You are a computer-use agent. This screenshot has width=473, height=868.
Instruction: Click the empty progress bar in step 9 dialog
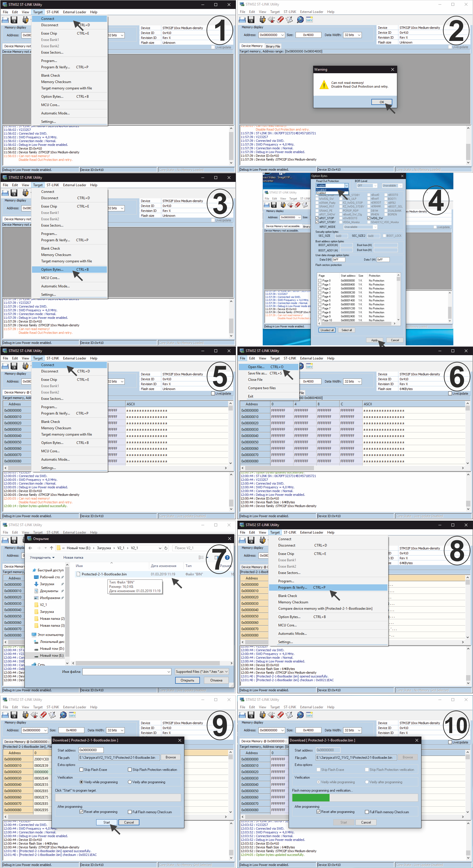click(x=118, y=798)
